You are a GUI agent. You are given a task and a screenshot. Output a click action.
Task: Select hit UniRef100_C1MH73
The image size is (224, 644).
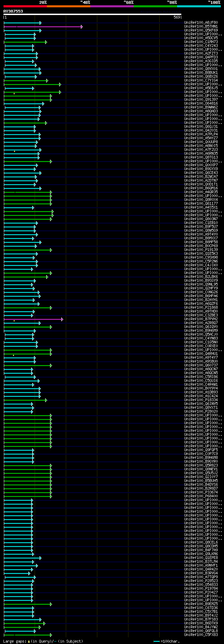click(201, 42)
